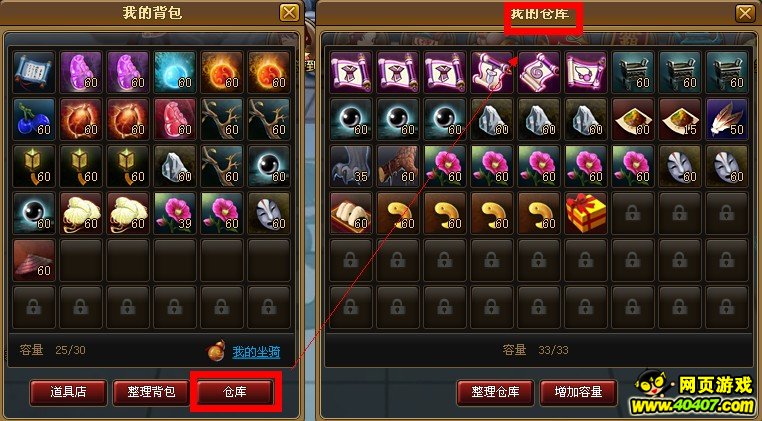Select the blue scroll item in backpack
Image resolution: width=762 pixels, height=421 pixels.
tap(34, 72)
